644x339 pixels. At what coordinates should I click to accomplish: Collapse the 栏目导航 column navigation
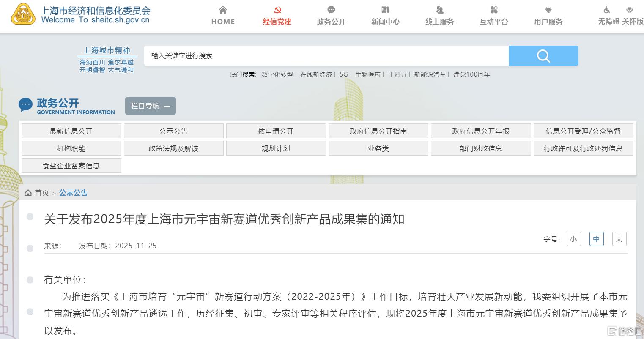click(x=150, y=106)
